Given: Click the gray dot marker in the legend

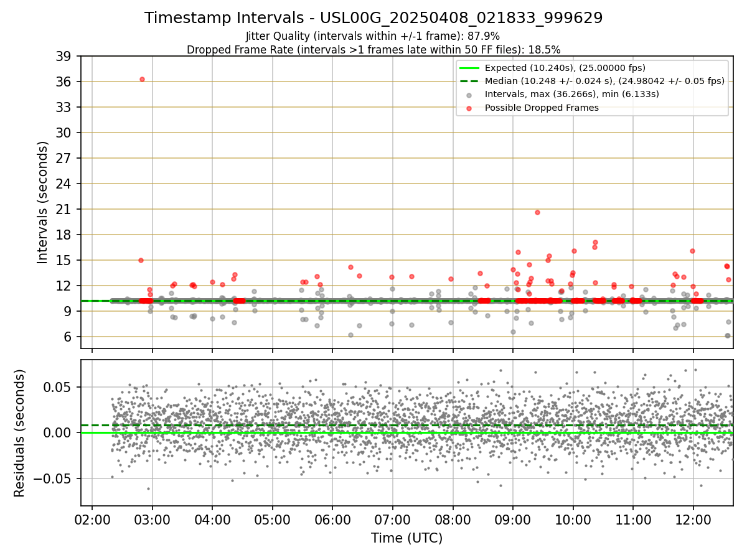Looking at the screenshot, I should coord(469,95).
